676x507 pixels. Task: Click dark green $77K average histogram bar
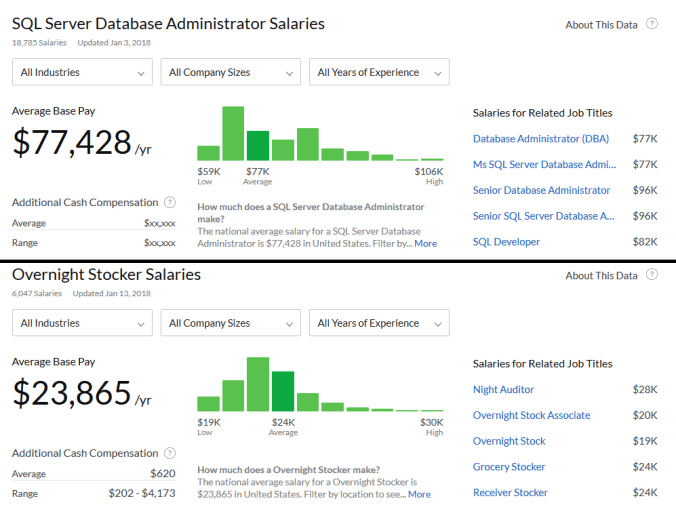pos(258,146)
